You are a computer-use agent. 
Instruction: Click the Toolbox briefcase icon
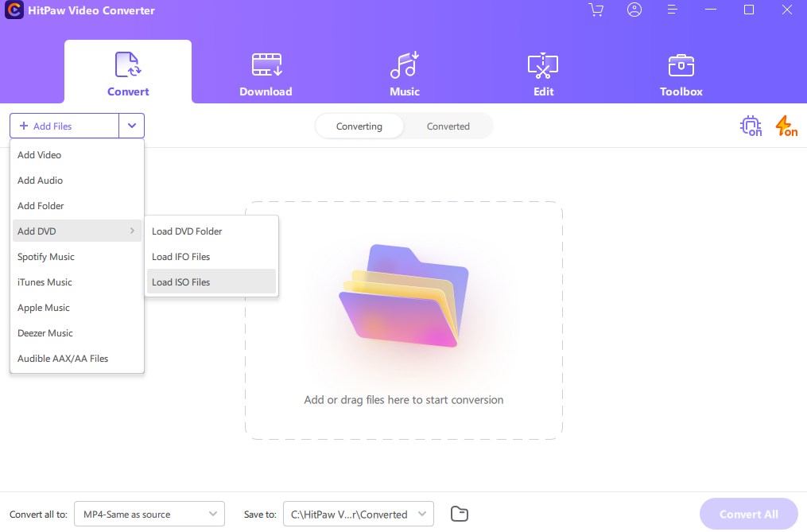tap(681, 65)
